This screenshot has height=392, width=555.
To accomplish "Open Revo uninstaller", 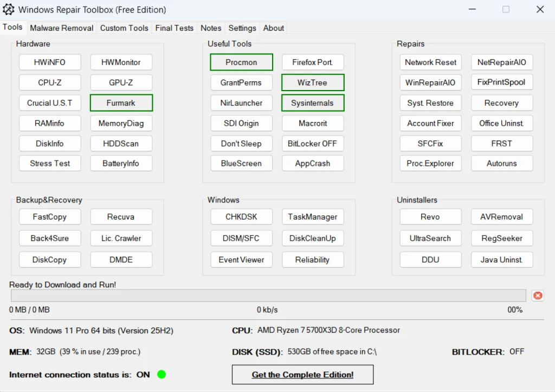I will (x=430, y=216).
